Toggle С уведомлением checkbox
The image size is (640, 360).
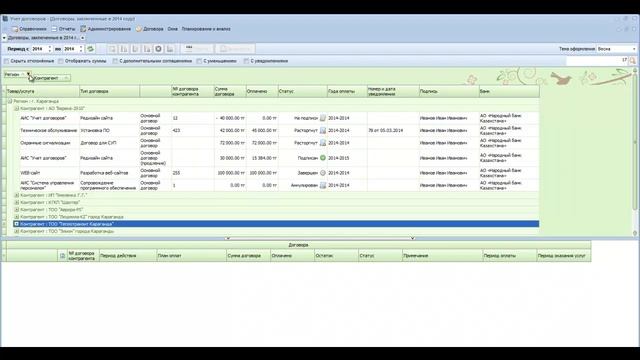click(x=246, y=61)
